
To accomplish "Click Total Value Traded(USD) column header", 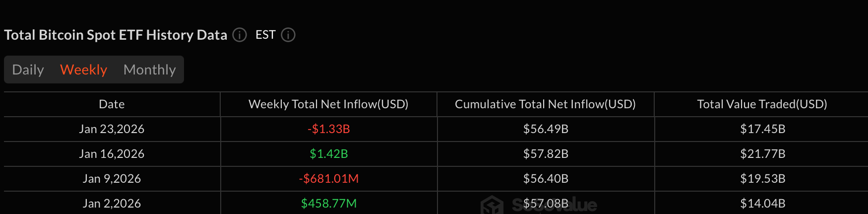I will point(762,104).
